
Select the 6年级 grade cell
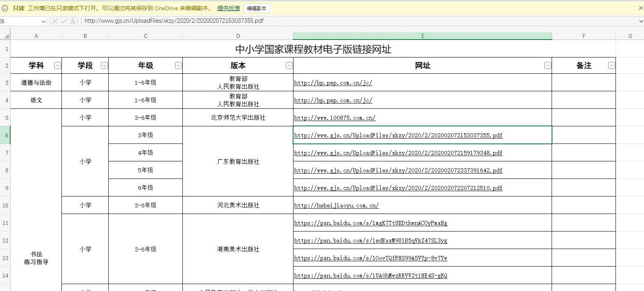[145, 187]
